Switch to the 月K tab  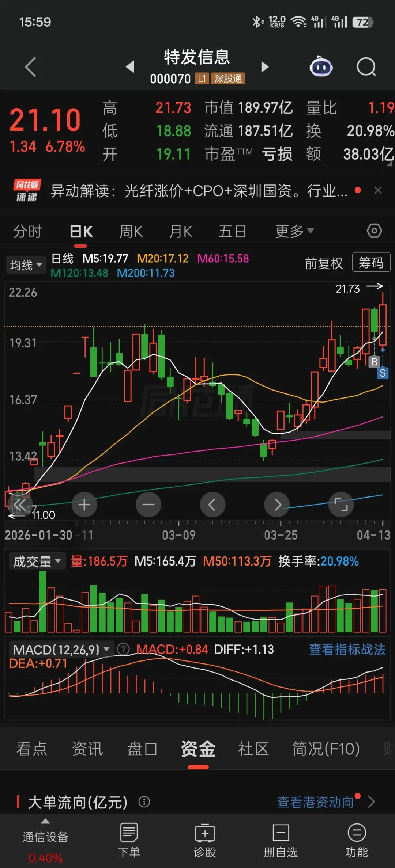pyautogui.click(x=181, y=231)
